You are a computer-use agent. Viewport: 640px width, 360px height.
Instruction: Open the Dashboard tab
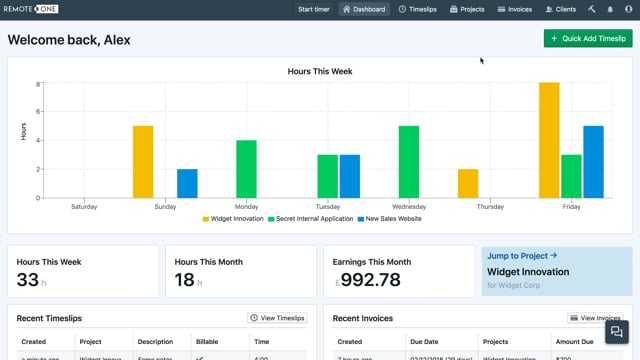click(364, 9)
